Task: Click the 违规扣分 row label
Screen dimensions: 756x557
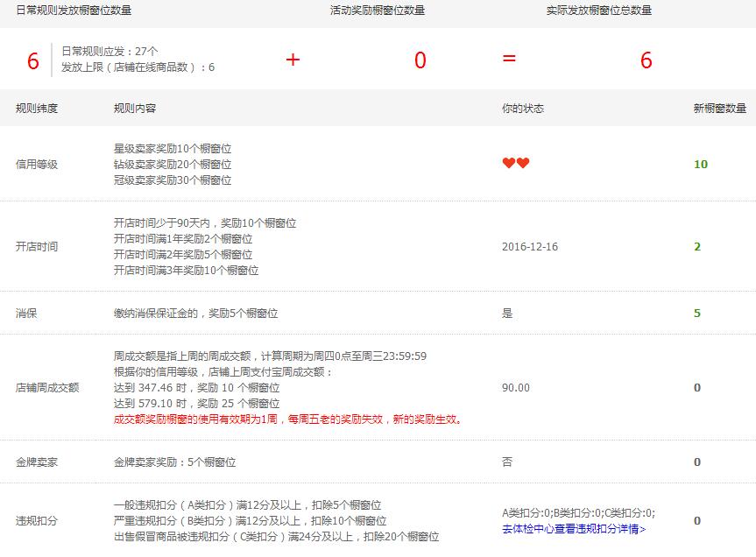Action: coord(37,521)
